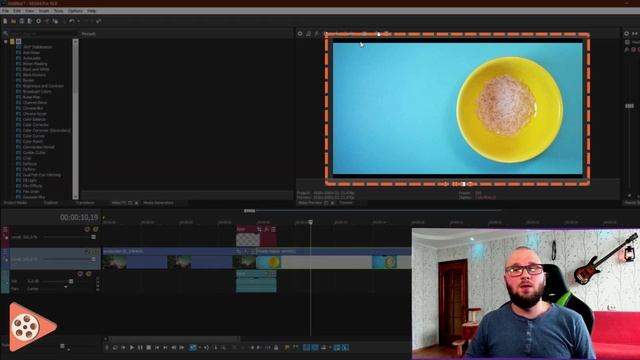
Task: Open the text clip's more options menu
Action: click(x=273, y=229)
